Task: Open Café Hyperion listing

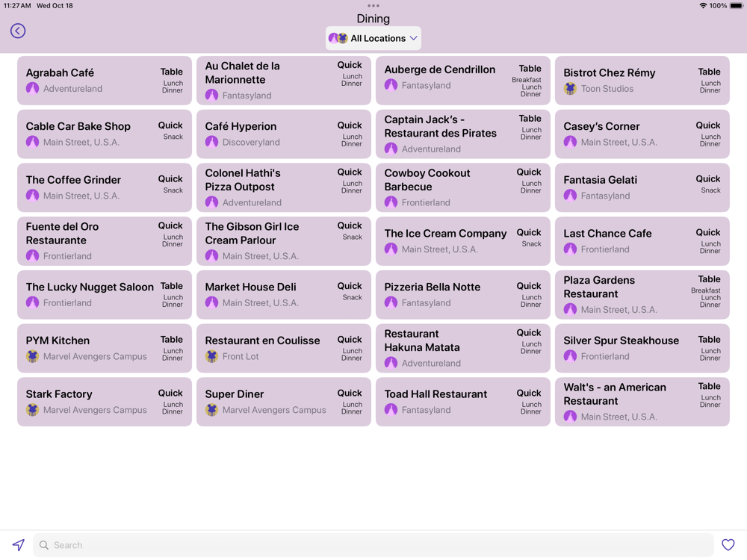Action: point(283,134)
